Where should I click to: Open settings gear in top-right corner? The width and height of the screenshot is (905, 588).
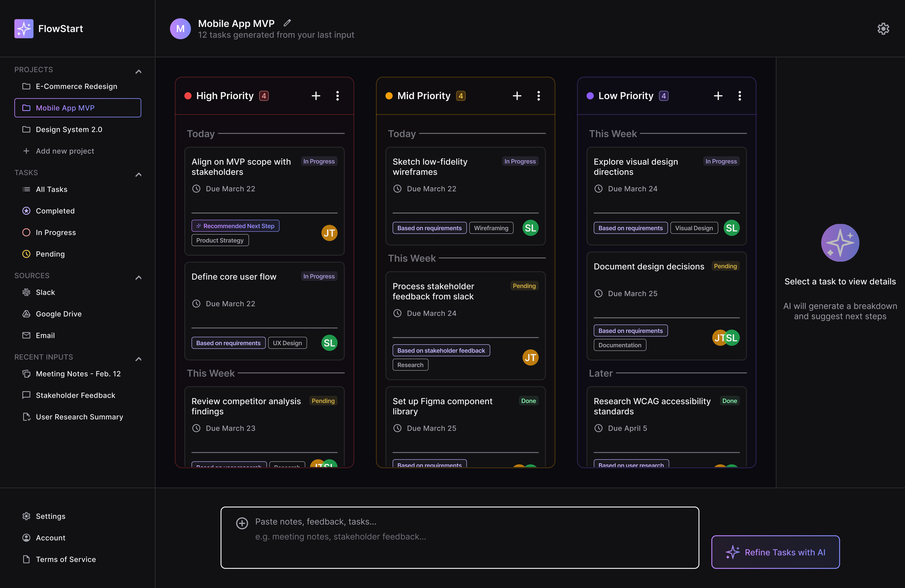click(883, 29)
